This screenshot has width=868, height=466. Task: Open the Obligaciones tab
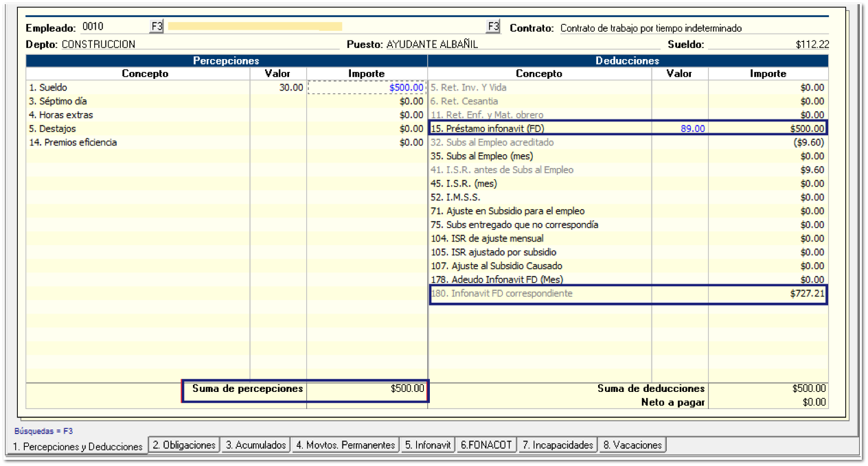pos(184,445)
